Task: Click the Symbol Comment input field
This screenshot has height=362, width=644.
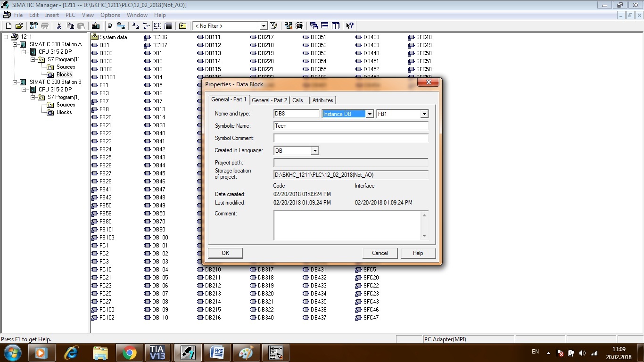Action: tap(351, 138)
